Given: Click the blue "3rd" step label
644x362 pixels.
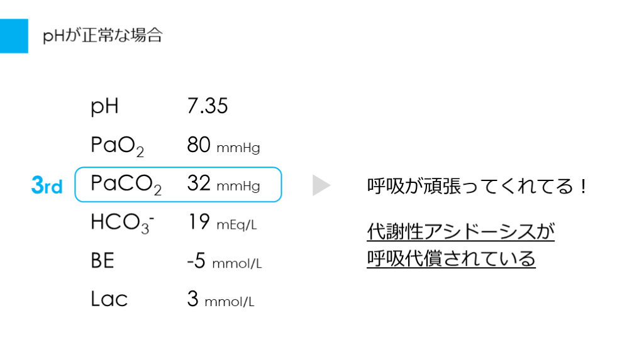Looking at the screenshot, I should [47, 186].
